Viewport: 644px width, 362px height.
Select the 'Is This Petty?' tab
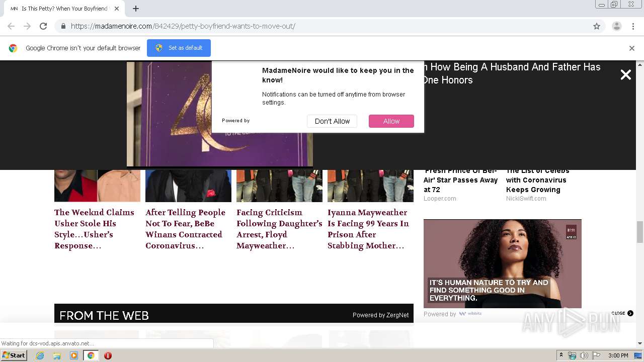coord(64,9)
